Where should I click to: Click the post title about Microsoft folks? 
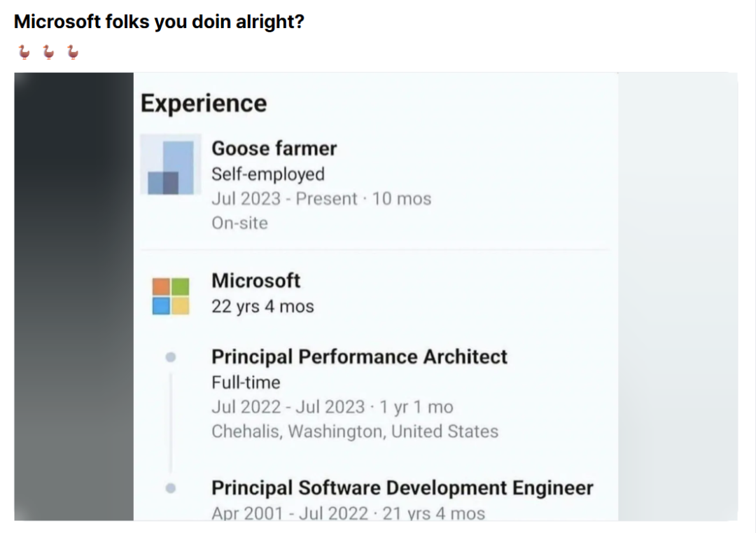tap(159, 22)
